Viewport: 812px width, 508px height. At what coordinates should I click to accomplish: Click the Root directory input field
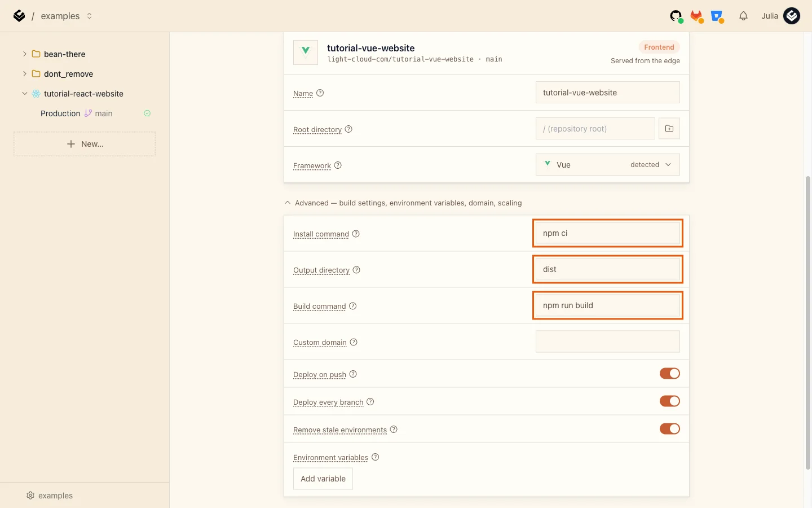coord(595,129)
